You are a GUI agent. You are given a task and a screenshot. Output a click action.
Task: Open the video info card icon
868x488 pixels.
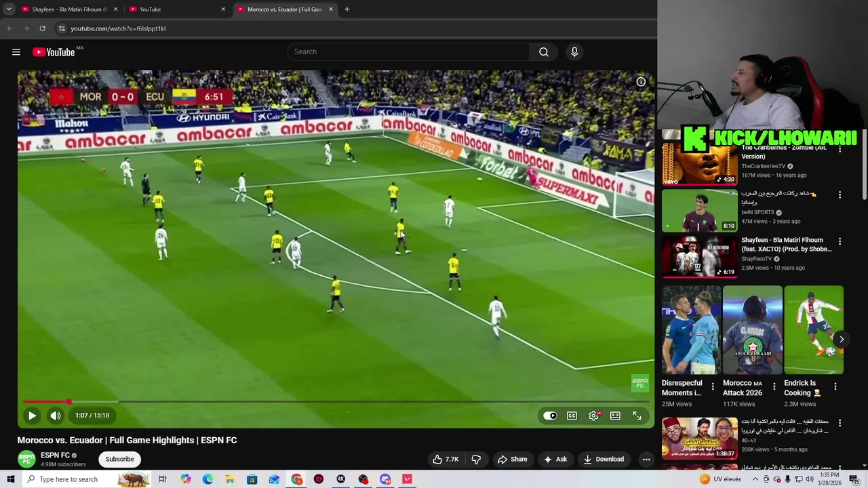(641, 82)
